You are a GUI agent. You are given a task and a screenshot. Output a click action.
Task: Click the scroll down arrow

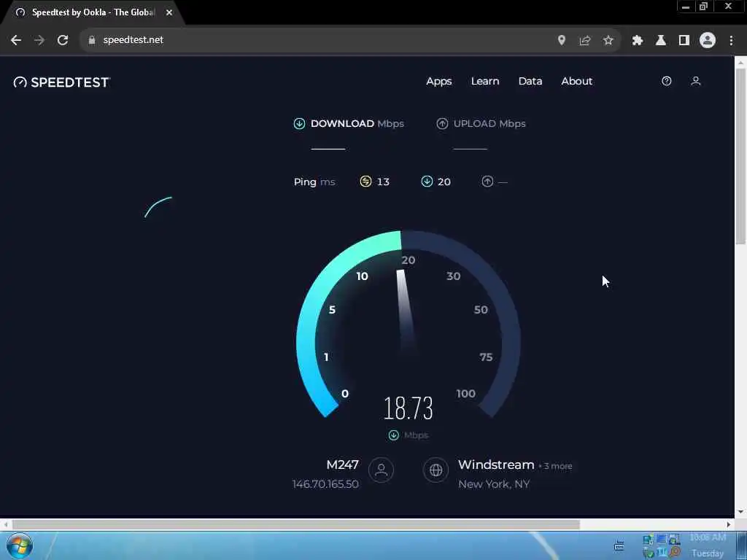pos(740,513)
